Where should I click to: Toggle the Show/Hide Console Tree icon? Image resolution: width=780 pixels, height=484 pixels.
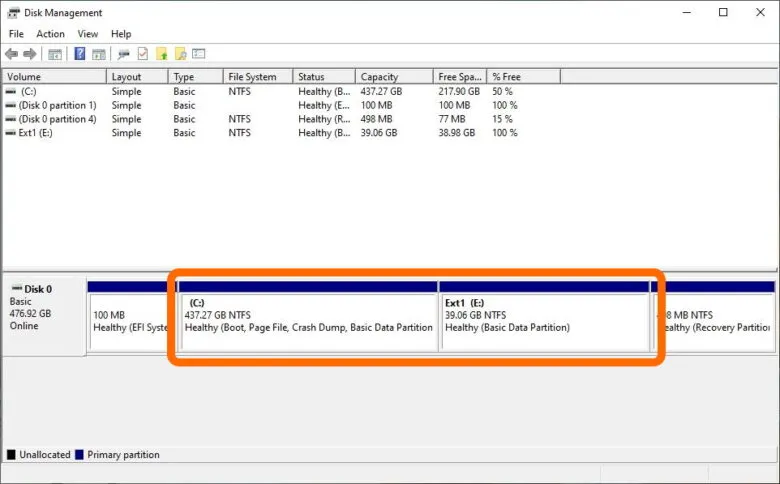pyautogui.click(x=55, y=54)
